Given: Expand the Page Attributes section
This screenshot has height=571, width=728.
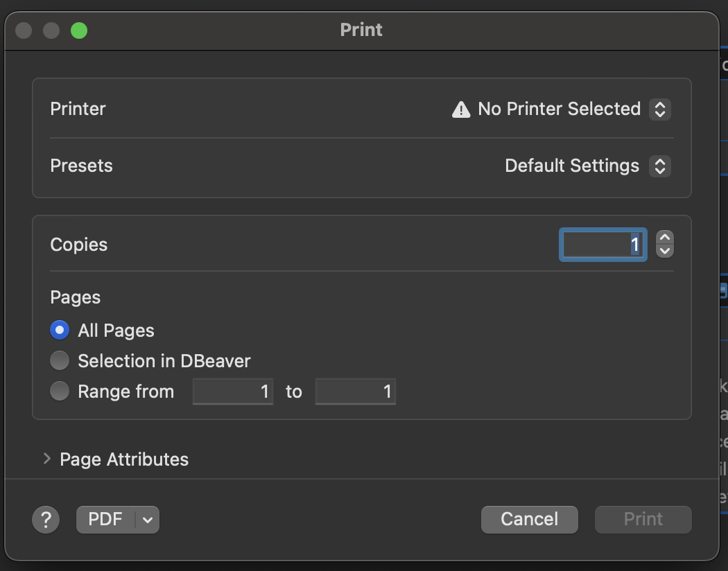Looking at the screenshot, I should (x=46, y=459).
